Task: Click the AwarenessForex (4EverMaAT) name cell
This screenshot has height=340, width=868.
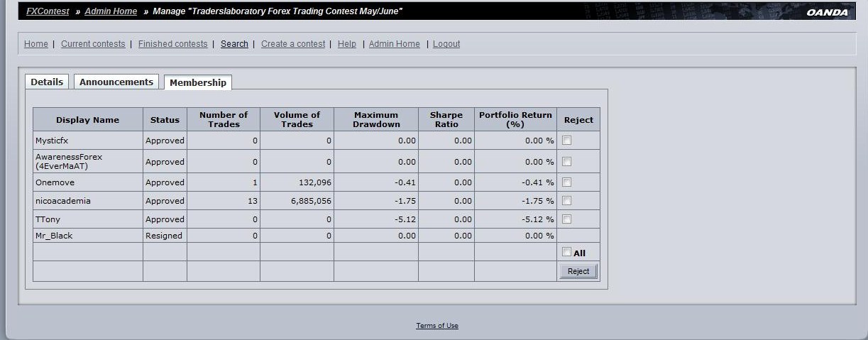Action: pyautogui.click(x=88, y=161)
